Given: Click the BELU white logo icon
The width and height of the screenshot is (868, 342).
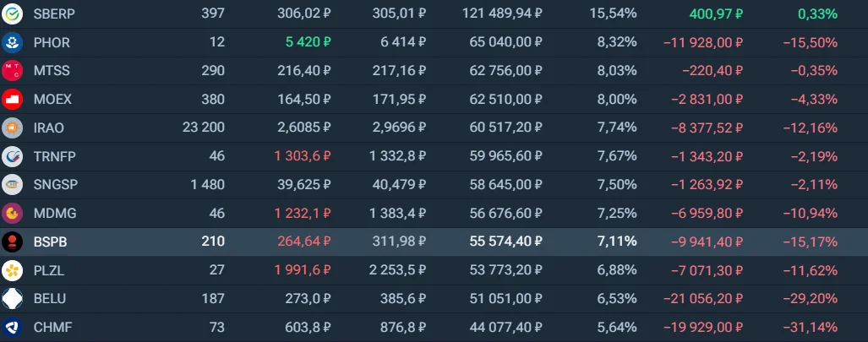Looking at the screenshot, I should 12,299.
